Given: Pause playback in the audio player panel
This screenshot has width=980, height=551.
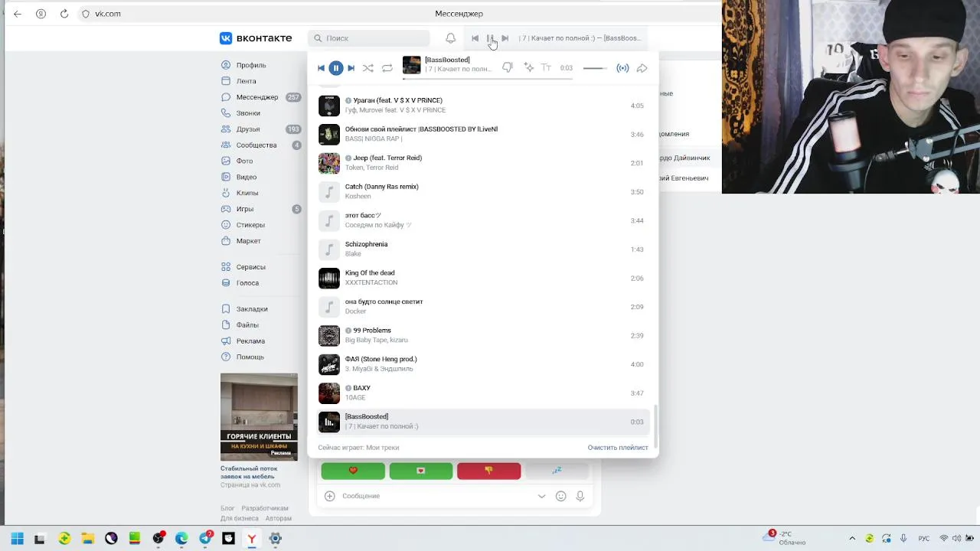Looking at the screenshot, I should [335, 68].
